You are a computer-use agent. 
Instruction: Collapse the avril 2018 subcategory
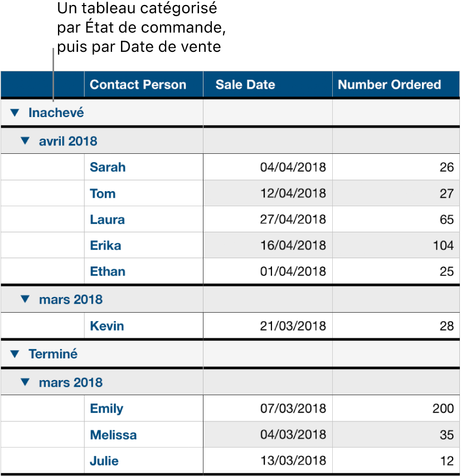click(x=24, y=141)
